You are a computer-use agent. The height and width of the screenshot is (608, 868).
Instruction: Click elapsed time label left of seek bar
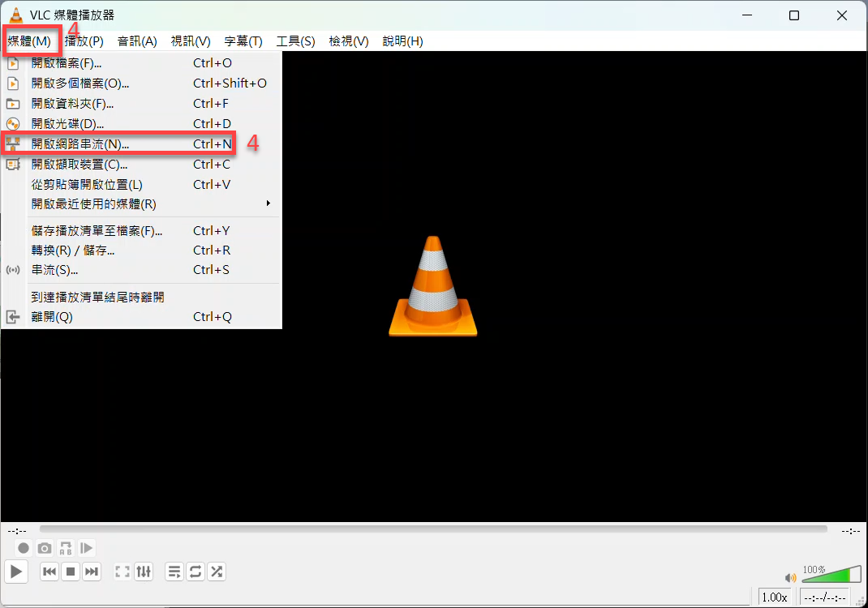tap(17, 530)
